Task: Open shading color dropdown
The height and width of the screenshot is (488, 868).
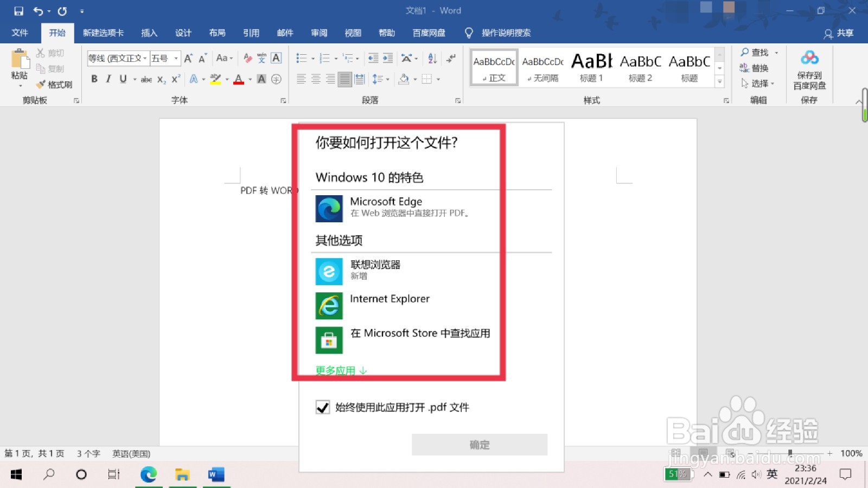Action: tap(416, 79)
